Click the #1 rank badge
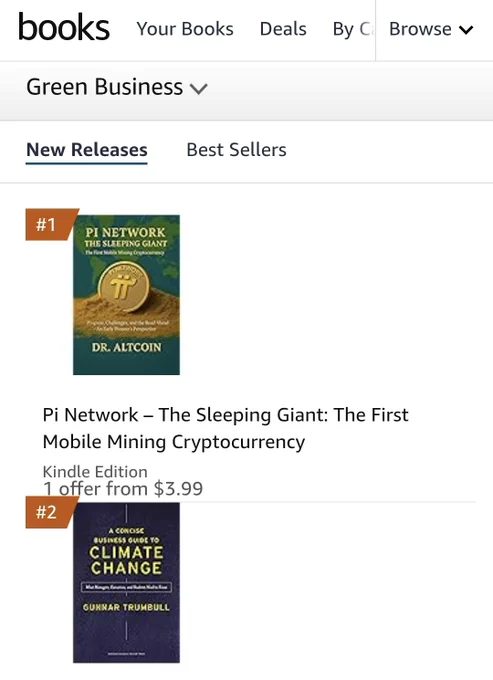This screenshot has height=680, width=493. [x=51, y=224]
